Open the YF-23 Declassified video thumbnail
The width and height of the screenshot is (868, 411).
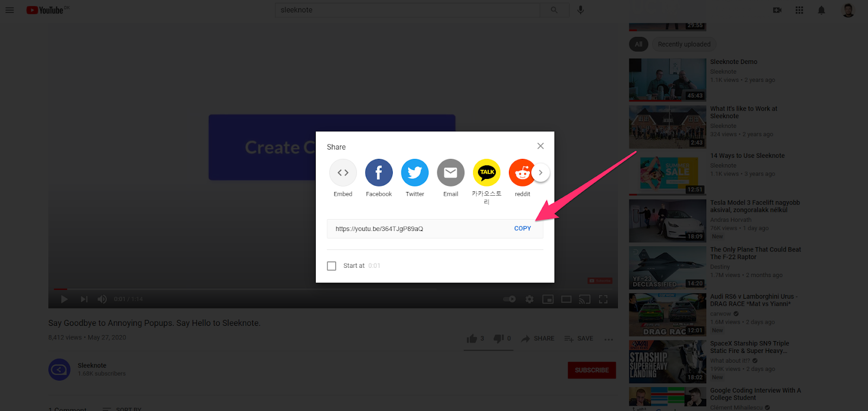coord(668,268)
